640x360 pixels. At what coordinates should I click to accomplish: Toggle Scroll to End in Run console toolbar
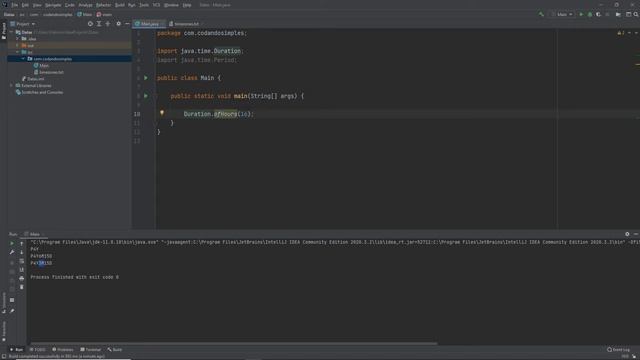22,270
